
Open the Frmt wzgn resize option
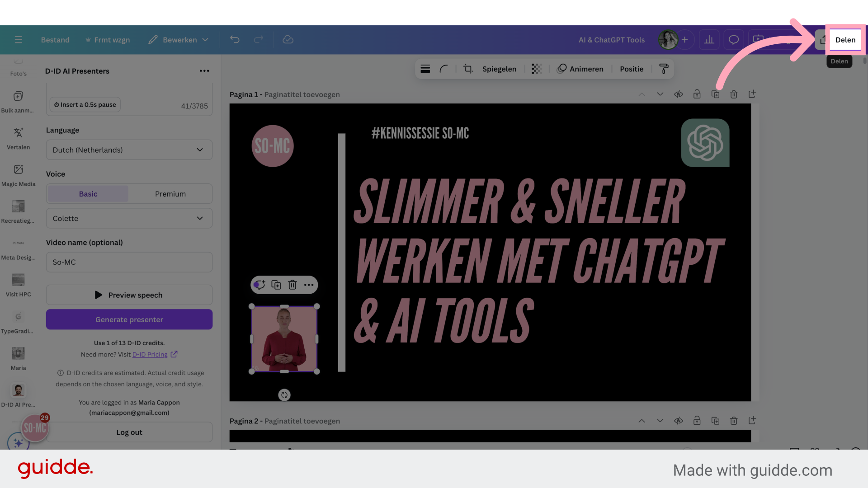click(x=108, y=40)
